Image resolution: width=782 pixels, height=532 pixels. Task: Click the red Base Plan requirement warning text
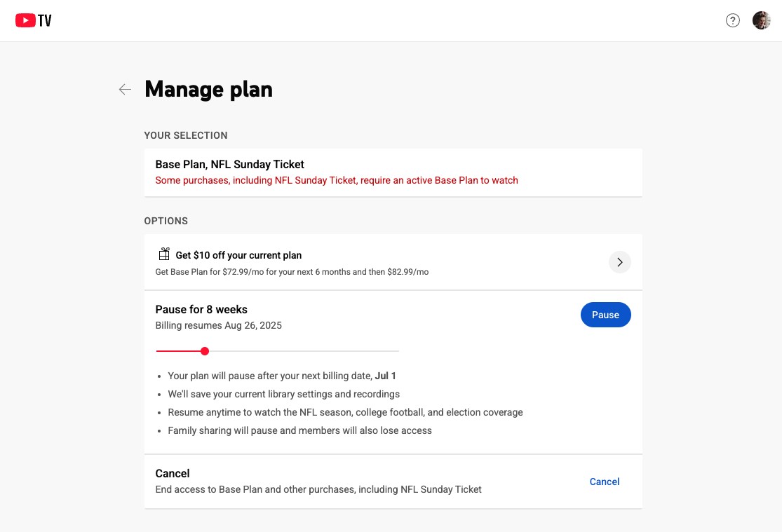point(336,180)
